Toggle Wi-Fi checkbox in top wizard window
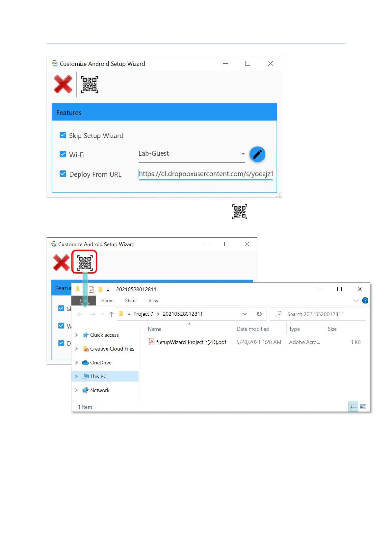This screenshot has height=554, width=392. tap(63, 154)
